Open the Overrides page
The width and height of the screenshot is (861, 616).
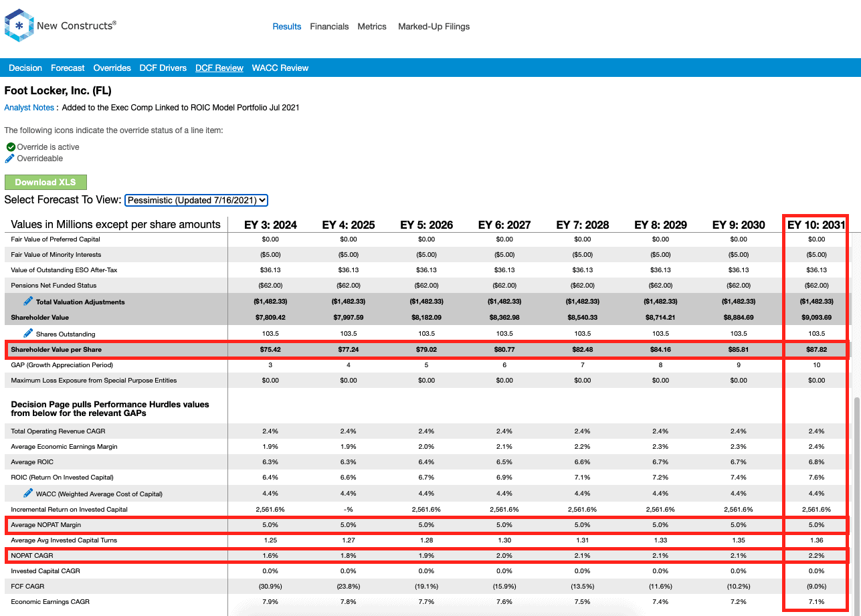coord(112,68)
